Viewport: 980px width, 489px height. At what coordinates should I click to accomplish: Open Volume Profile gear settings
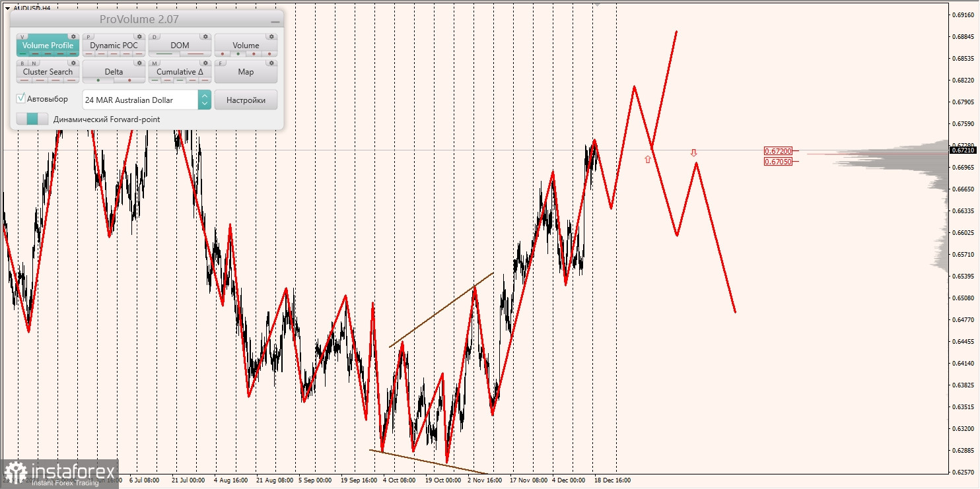point(73,36)
